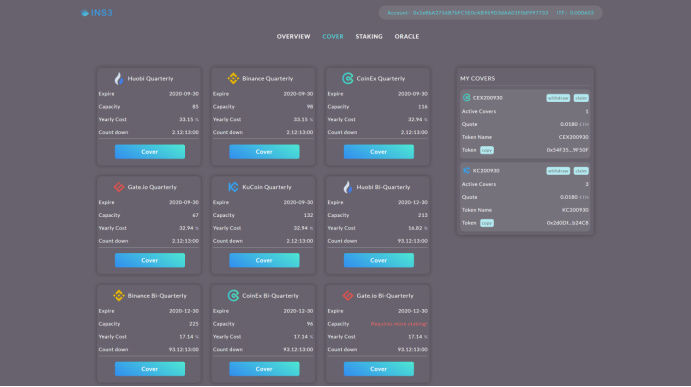Click the CEX200930 Token Name value
Screen dimensions: 691x387
click(x=573, y=137)
